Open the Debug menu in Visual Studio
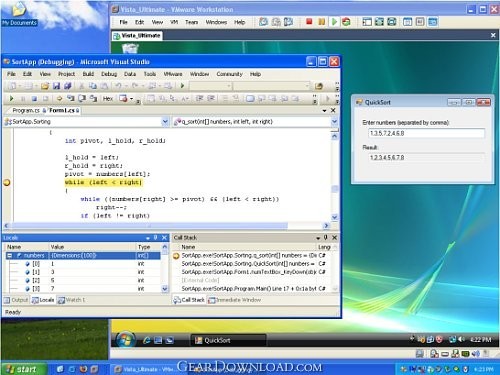The image size is (500, 375). click(109, 74)
